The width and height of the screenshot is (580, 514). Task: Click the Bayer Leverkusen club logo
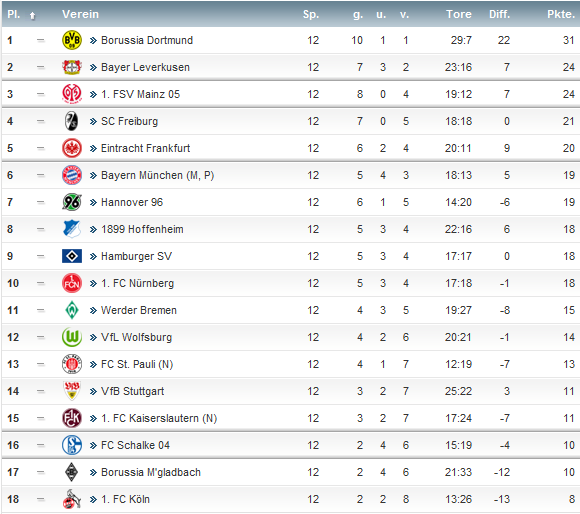click(72, 67)
